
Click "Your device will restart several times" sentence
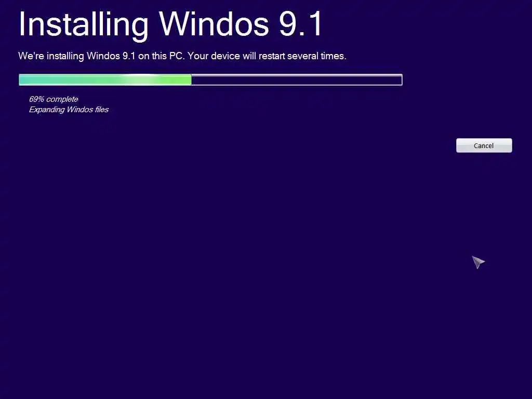pyautogui.click(x=267, y=56)
